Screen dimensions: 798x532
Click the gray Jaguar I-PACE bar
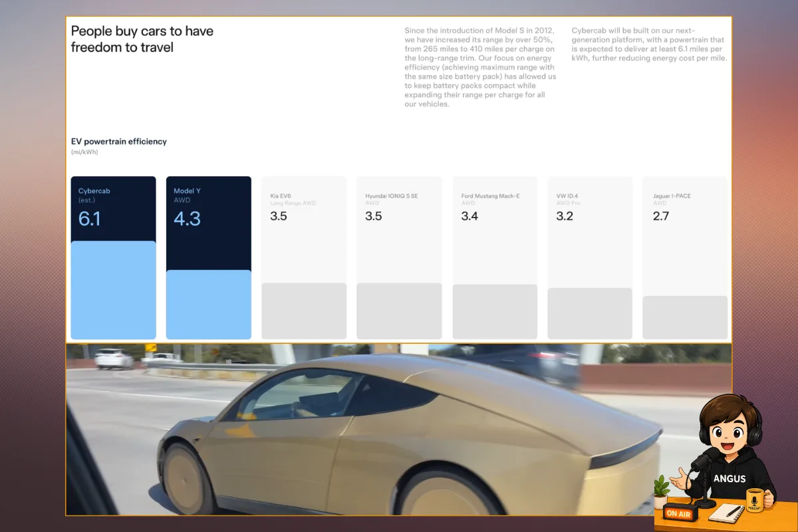pyautogui.click(x=685, y=318)
